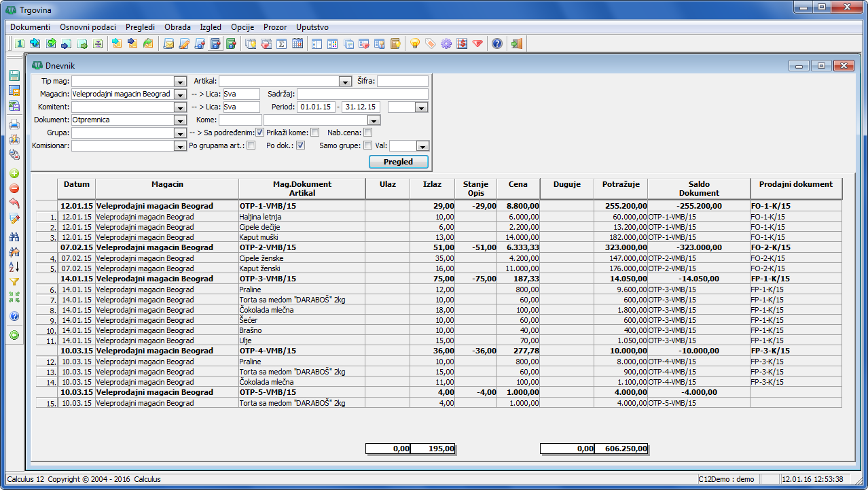The width and height of the screenshot is (868, 490).
Task: Open the Dokument dropdown list
Action: coord(180,120)
